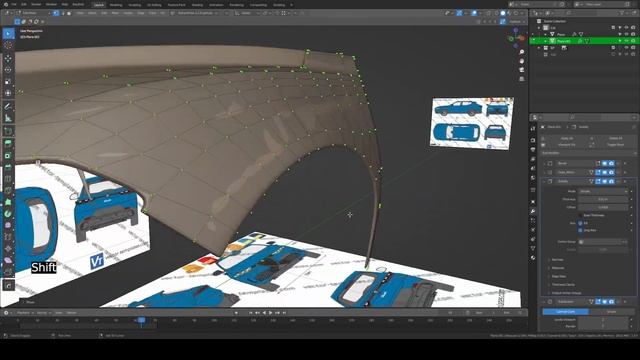This screenshot has width=640, height=360.
Task: Open the UV Editing workspace tab
Action: (154, 5)
